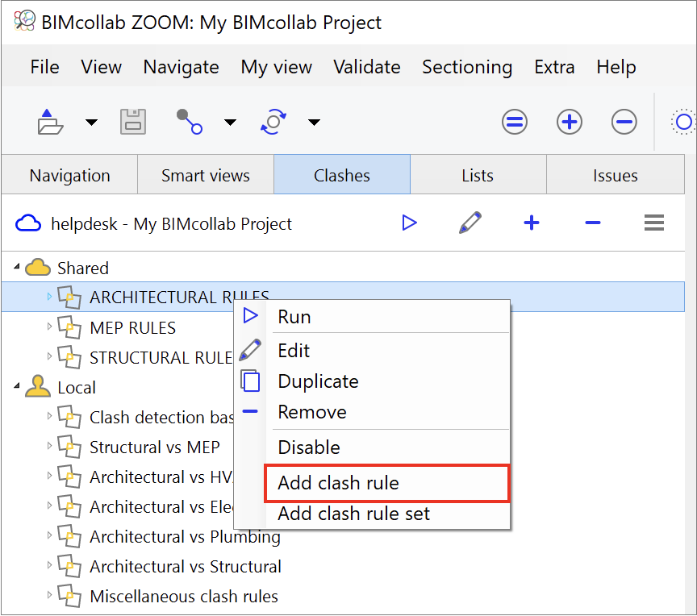
Task: Choose Add clash rule from context menu
Action: click(x=386, y=483)
